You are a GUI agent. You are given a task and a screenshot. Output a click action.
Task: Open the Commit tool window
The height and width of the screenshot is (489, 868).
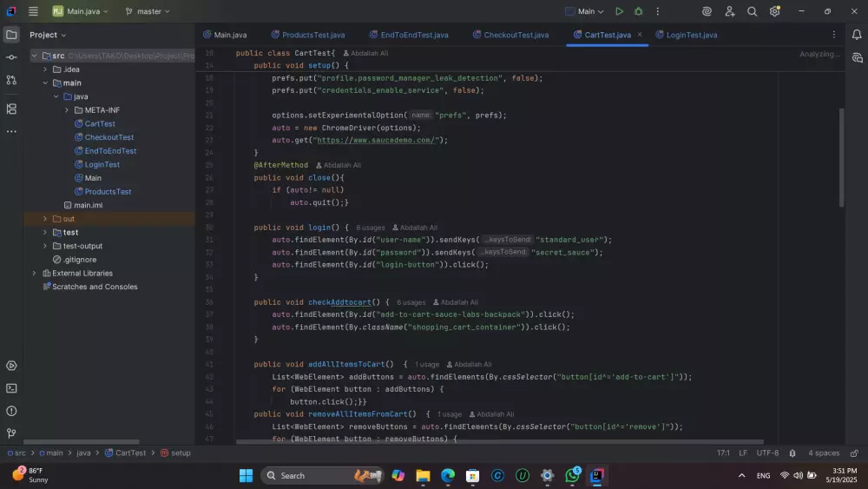click(11, 57)
